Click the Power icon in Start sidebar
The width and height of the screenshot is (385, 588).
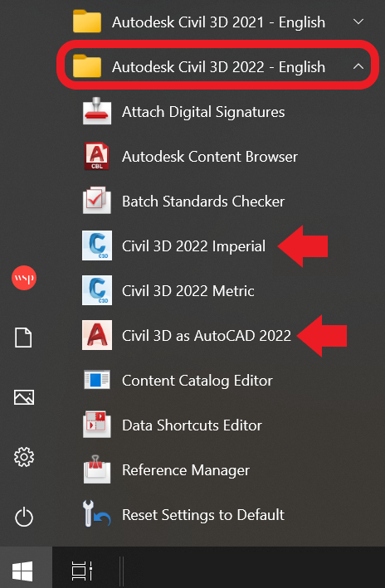(x=24, y=517)
